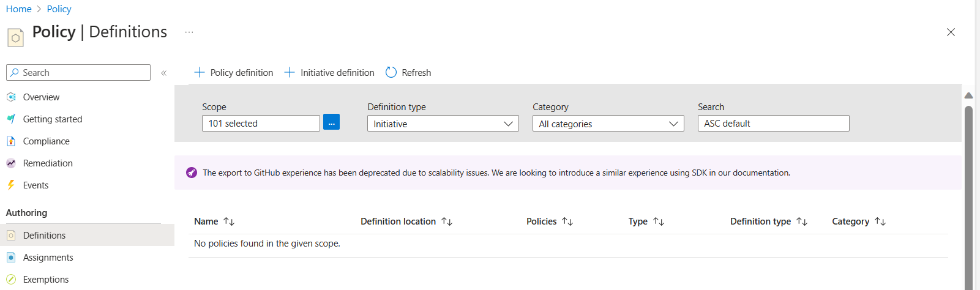The image size is (980, 290).
Task: Click the Home breadcrumb link
Action: click(18, 9)
